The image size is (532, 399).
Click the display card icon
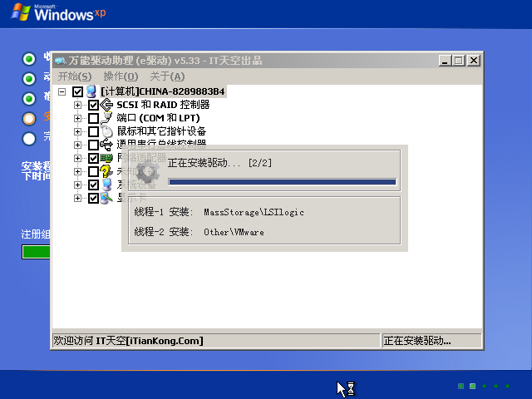click(x=106, y=198)
